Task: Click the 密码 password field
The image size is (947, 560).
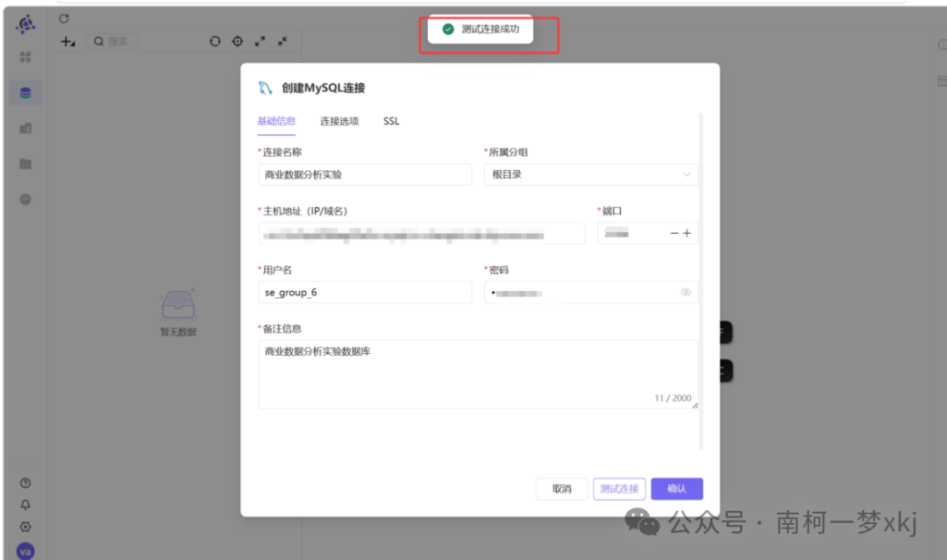Action: coord(591,292)
